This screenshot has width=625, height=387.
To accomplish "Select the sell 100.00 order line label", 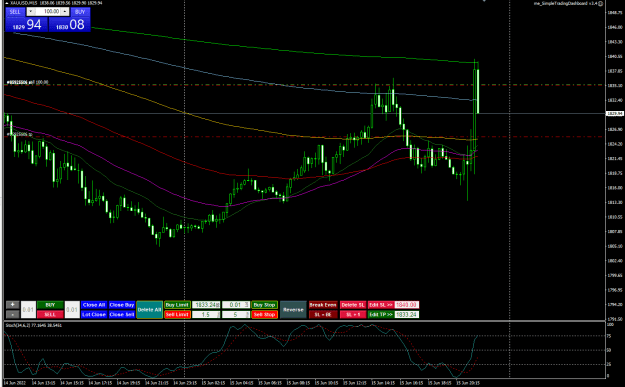I will [28, 83].
